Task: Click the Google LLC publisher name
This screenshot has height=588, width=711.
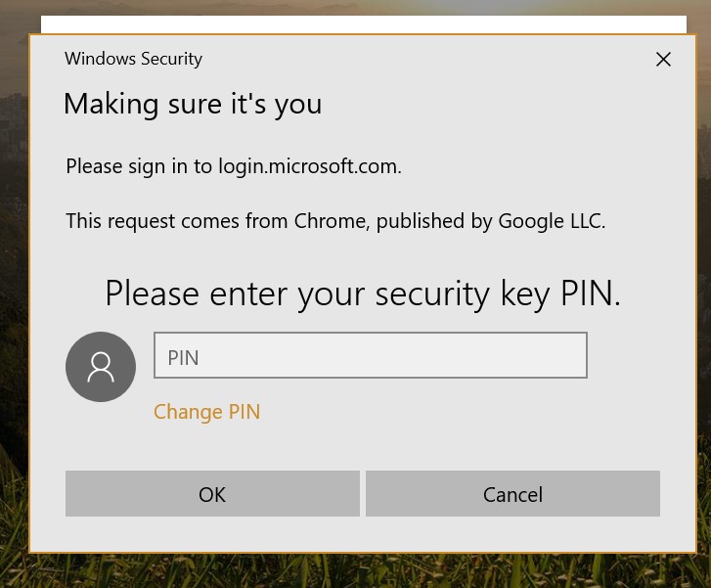Action: 551,221
